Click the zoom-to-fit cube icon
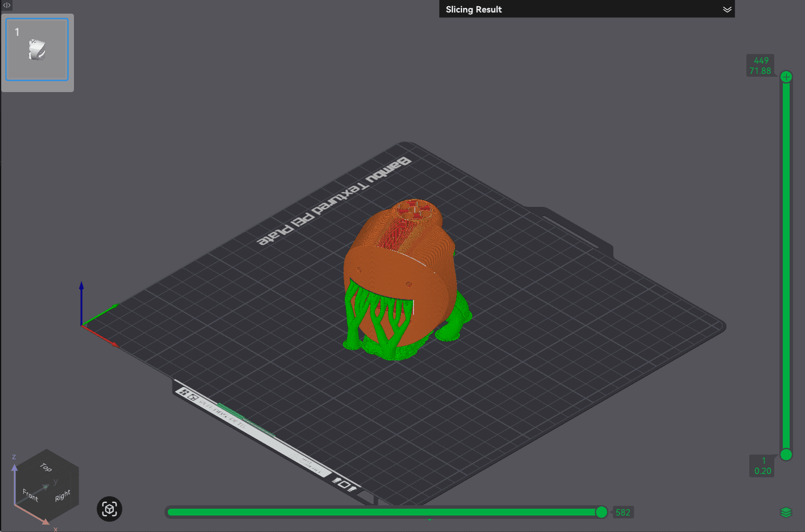Screen dimensions: 805x532 [x=109, y=509]
